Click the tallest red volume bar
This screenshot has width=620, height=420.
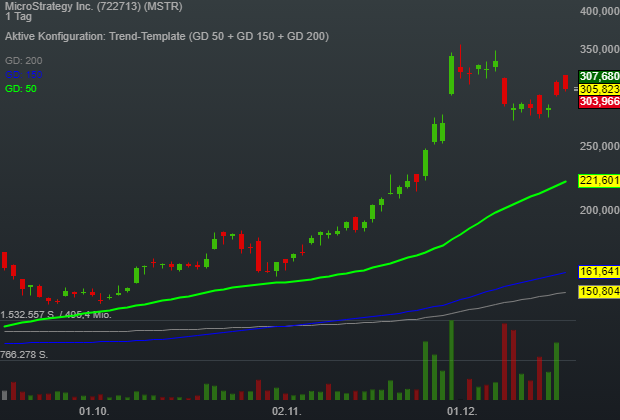(x=505, y=362)
